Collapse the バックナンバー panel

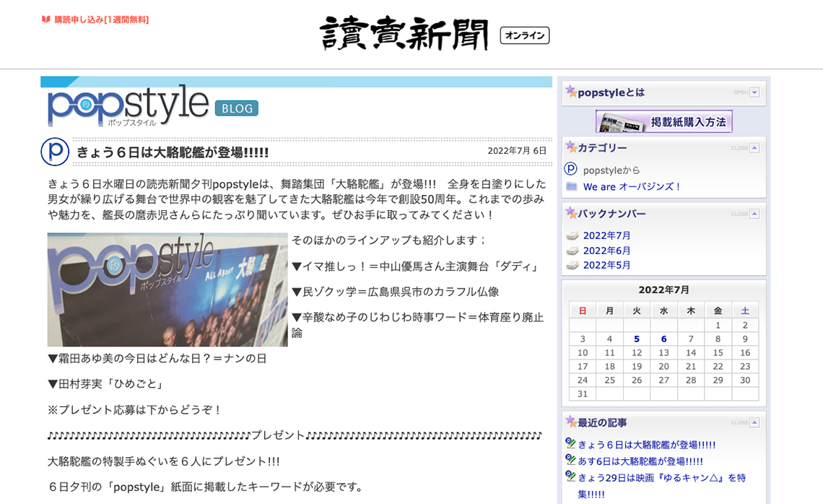pos(754,214)
